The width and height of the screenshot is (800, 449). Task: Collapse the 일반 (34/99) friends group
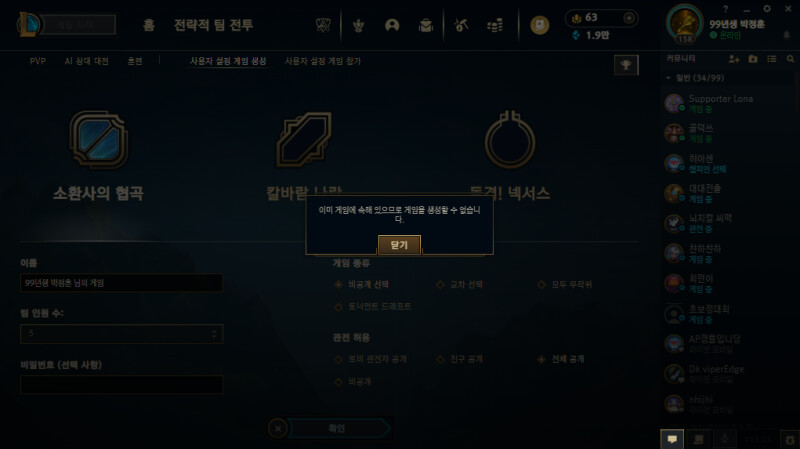point(668,78)
